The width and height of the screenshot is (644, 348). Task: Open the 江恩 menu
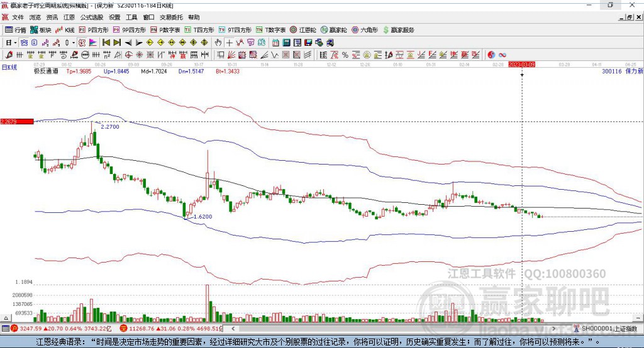tap(69, 18)
